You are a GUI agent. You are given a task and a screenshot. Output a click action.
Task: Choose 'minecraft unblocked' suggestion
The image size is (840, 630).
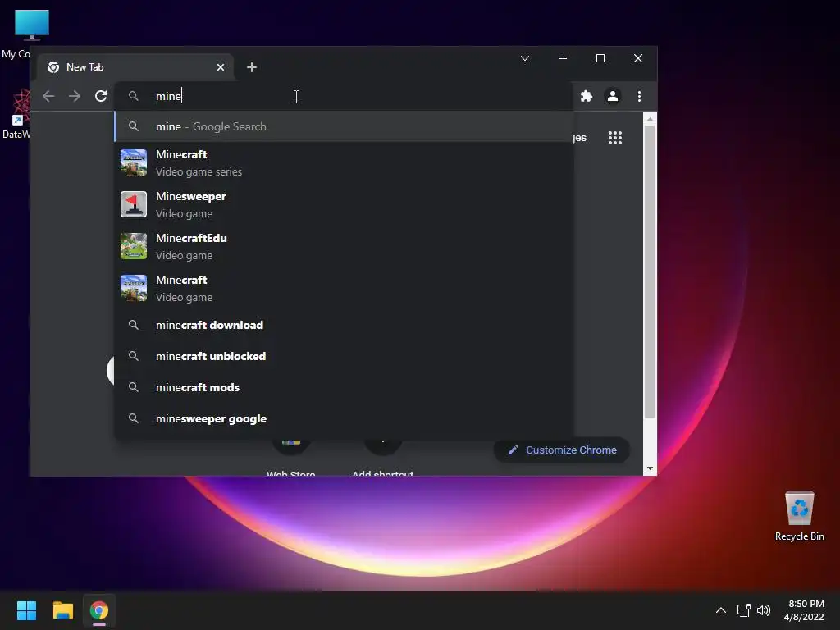tap(344, 356)
